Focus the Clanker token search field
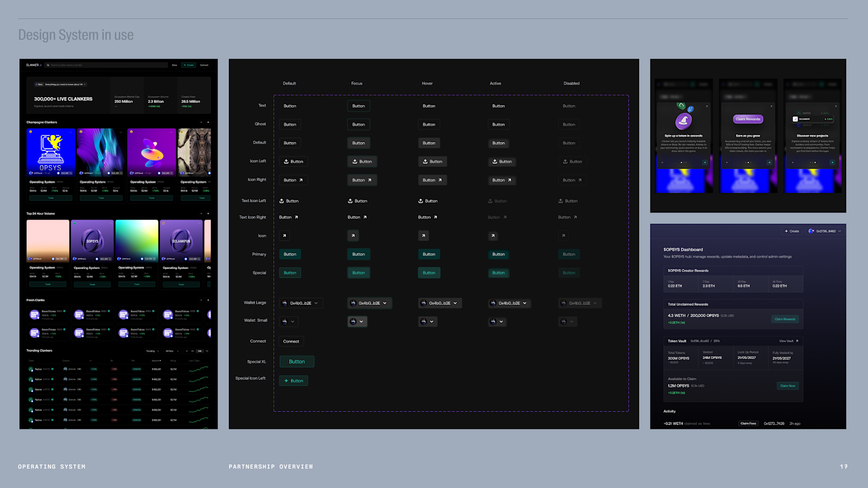The height and width of the screenshot is (488, 868). [x=106, y=65]
